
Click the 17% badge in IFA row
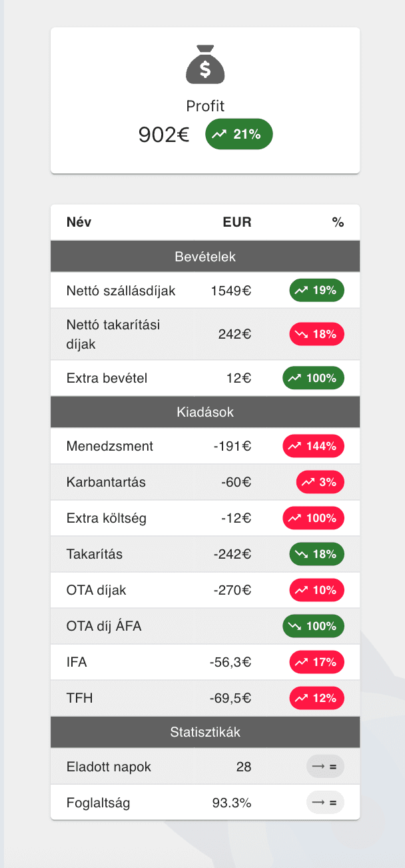(316, 662)
